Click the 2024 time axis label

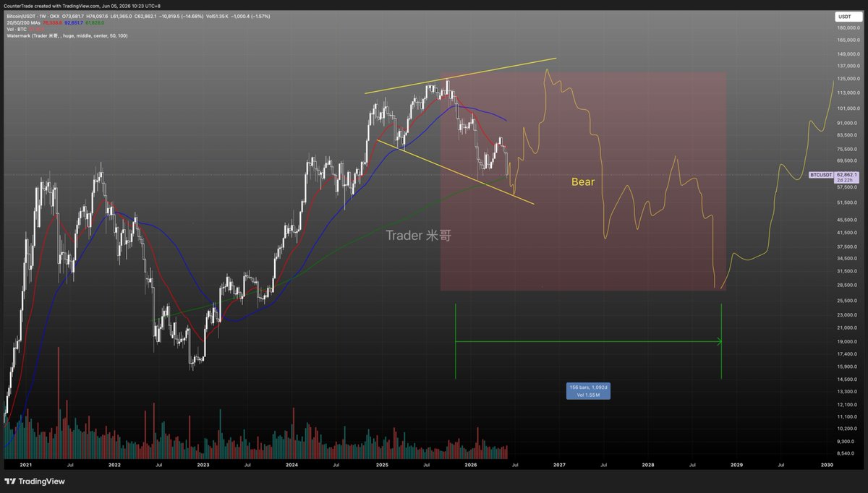(x=292, y=466)
